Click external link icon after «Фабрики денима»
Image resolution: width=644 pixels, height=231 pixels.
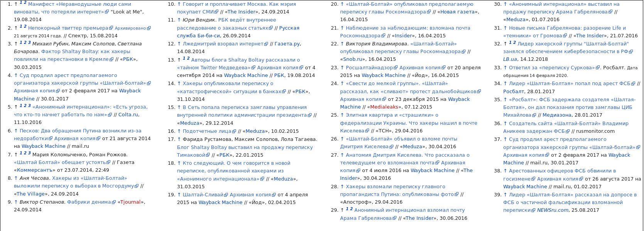114,202
